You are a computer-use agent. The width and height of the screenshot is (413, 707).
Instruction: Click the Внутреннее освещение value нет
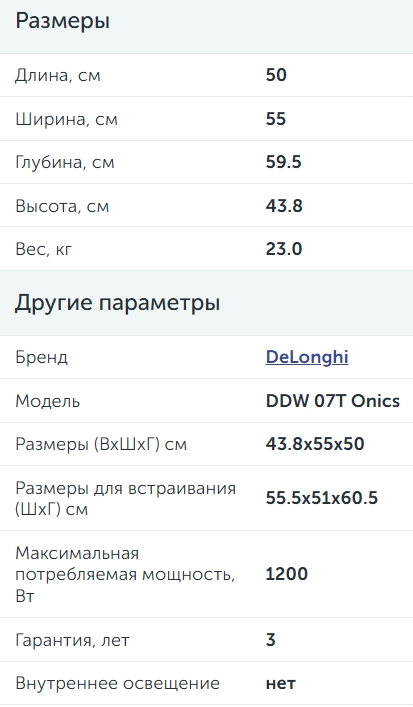(281, 684)
